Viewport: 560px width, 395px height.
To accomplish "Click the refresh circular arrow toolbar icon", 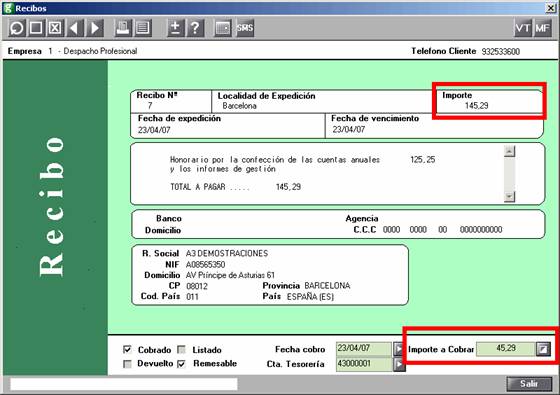I will coord(17,28).
